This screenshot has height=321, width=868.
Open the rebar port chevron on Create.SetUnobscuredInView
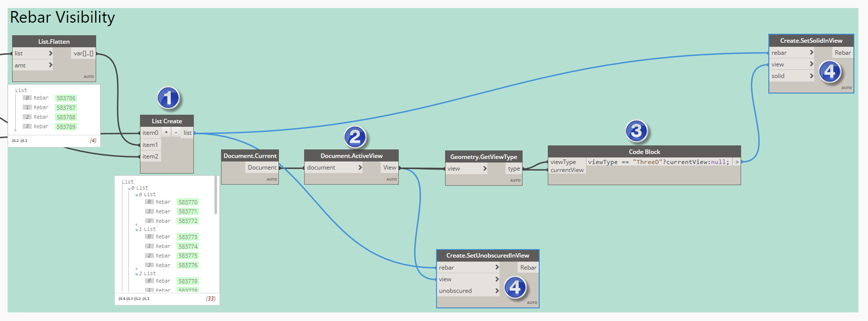[x=497, y=267]
